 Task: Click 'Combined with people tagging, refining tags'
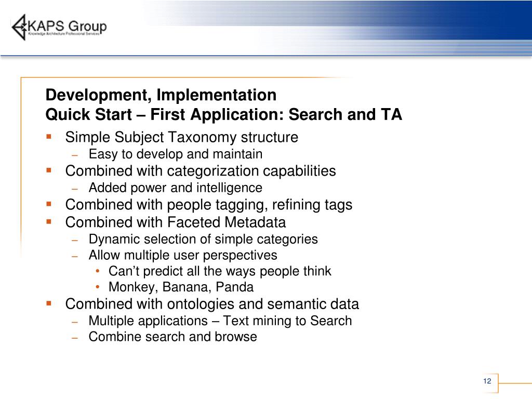[x=209, y=205]
